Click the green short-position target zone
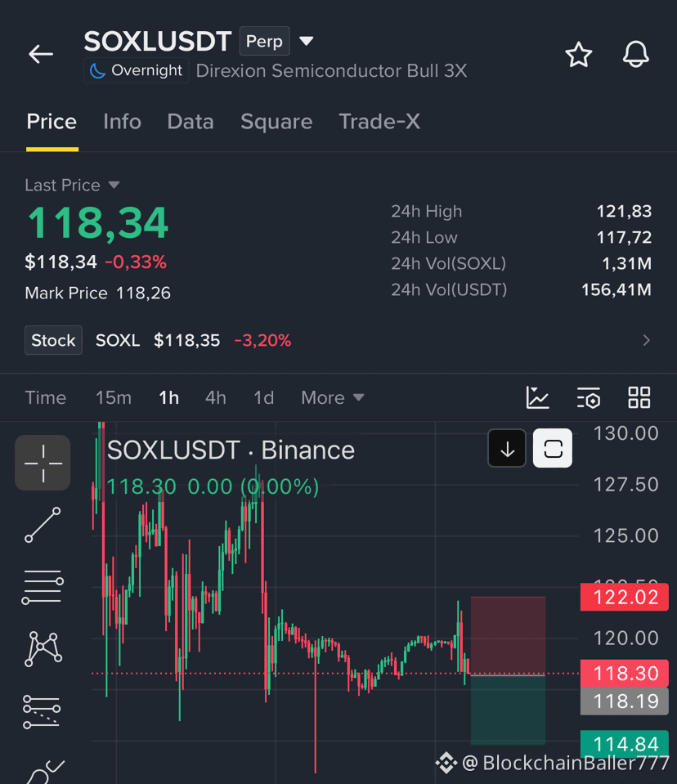This screenshot has width=677, height=784. pos(508,710)
